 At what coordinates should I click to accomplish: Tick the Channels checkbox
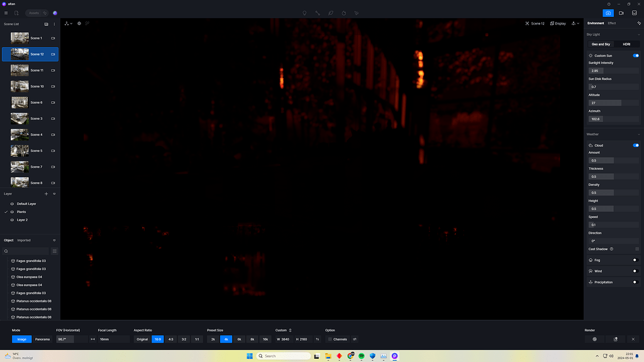(330, 339)
